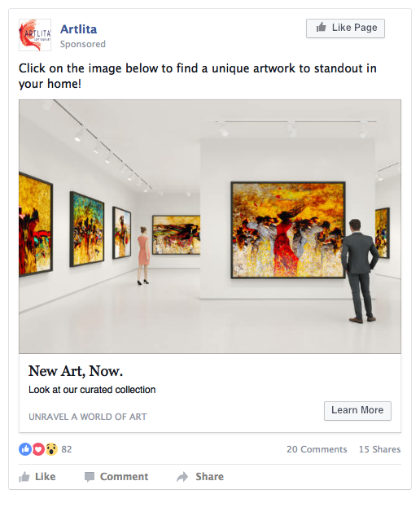Image resolution: width=420 pixels, height=507 pixels.
Task: Open the Artlita page name link
Action: [x=79, y=29]
